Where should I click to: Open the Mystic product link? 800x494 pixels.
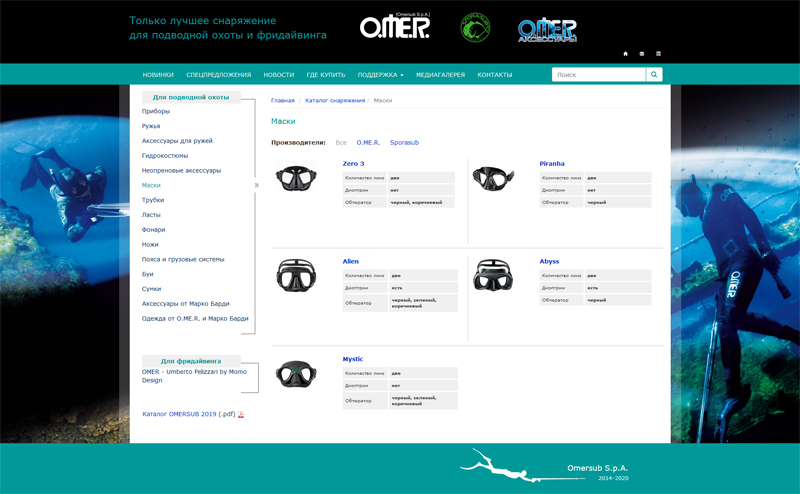pos(353,359)
